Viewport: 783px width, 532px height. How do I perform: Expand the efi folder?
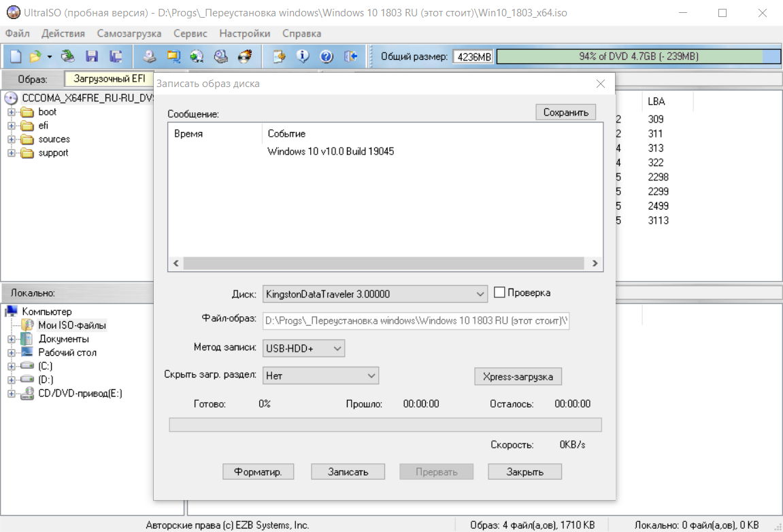click(x=11, y=126)
